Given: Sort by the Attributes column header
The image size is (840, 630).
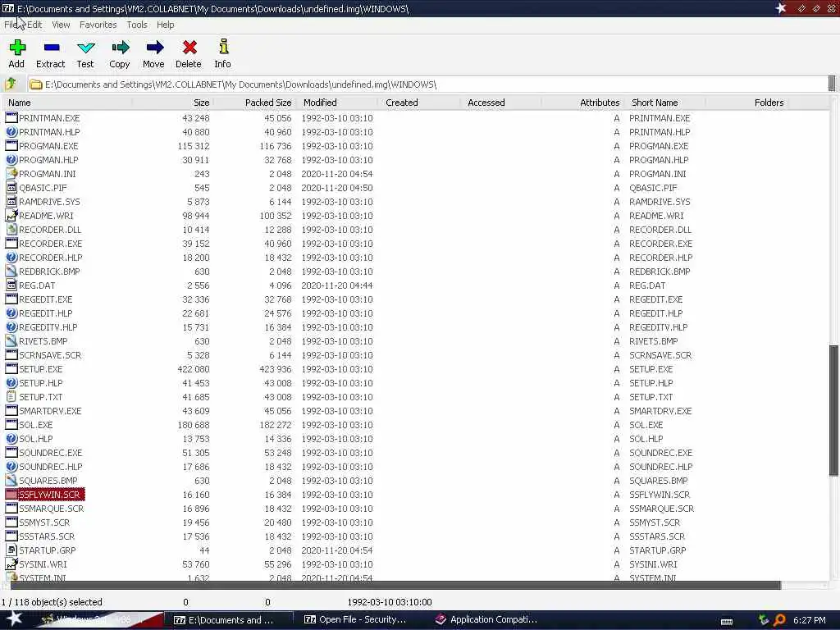Looking at the screenshot, I should [x=582, y=103].
